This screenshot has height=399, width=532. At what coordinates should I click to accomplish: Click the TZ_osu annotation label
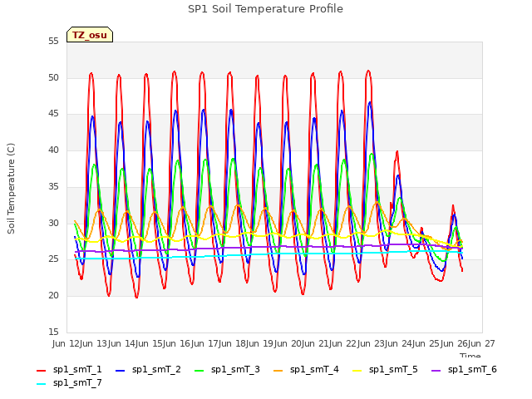[x=90, y=35]
